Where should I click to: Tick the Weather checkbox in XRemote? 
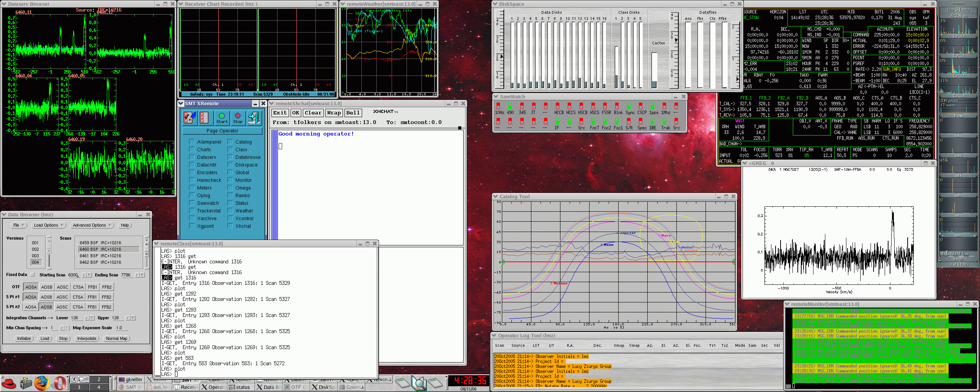(230, 211)
